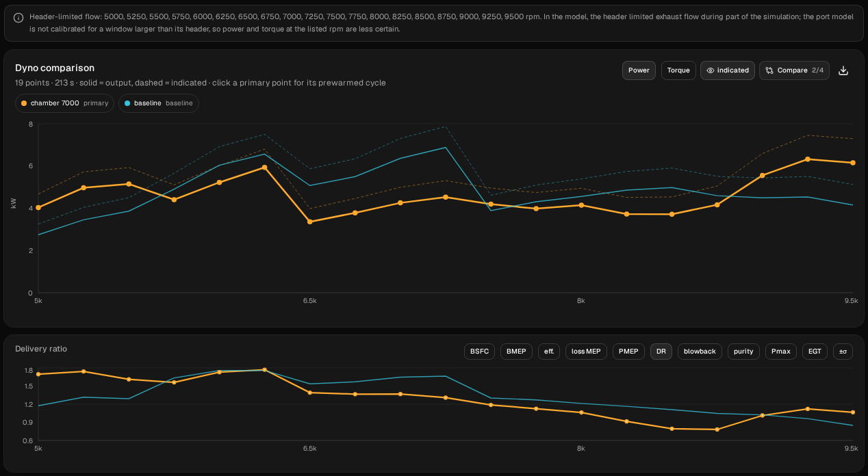Click the 'kW' axis label
868x476 pixels.
coord(14,203)
